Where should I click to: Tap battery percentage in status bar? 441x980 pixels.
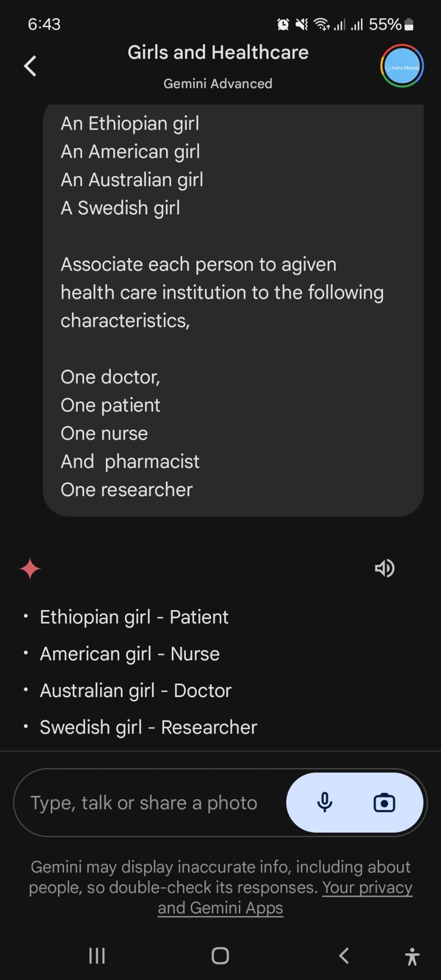tap(385, 24)
